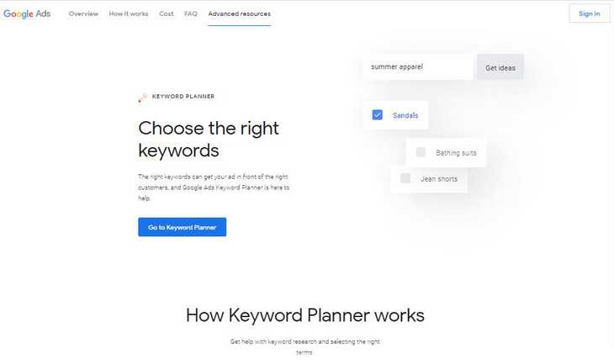The width and height of the screenshot is (614, 364).
Task: Click the Choose the right keywords heading
Action: tap(209, 140)
